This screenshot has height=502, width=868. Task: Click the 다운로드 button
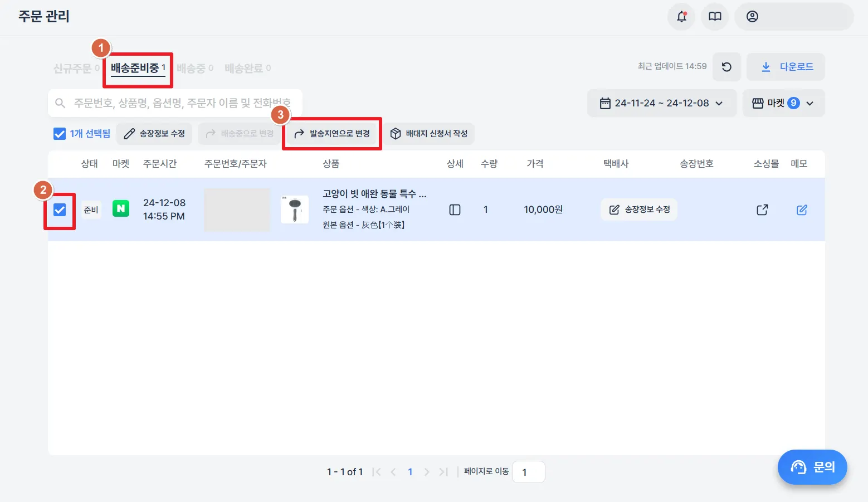pos(786,66)
